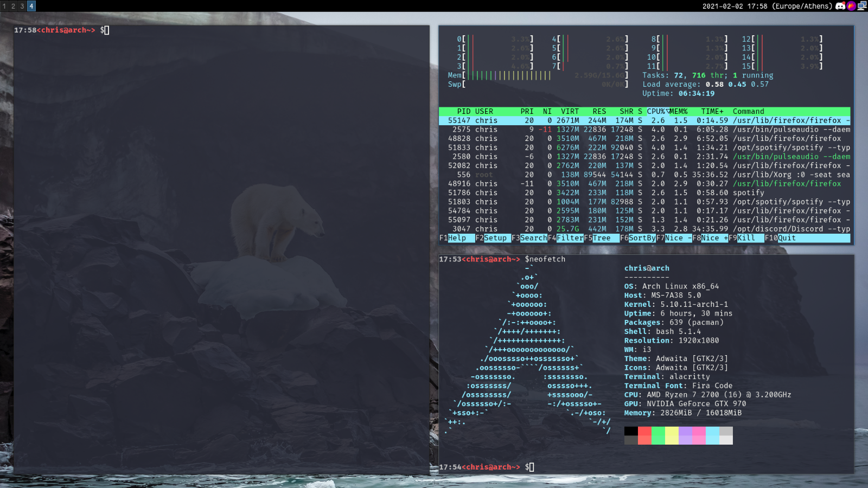
Task: Open F6 SortBy menu in htop
Action: [x=638, y=238]
